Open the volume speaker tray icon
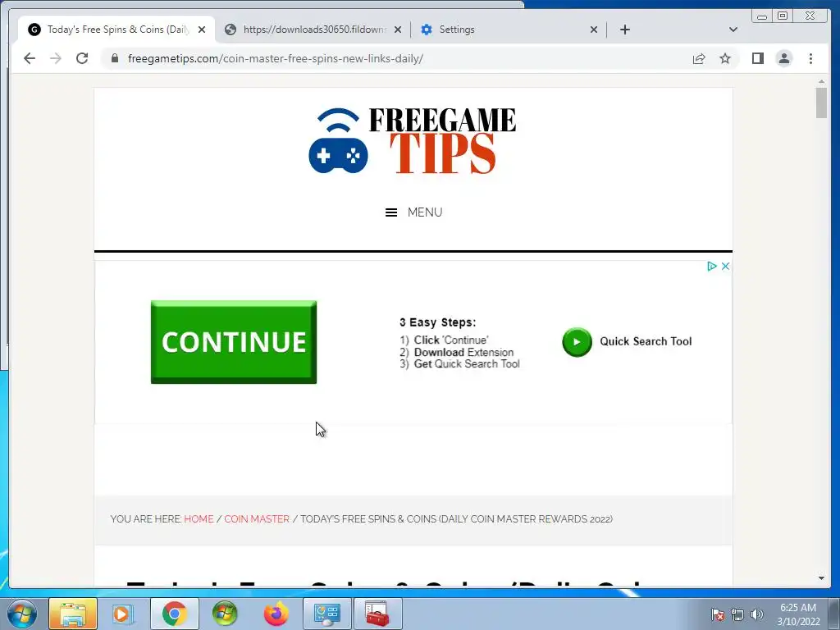840x630 pixels. 756,614
